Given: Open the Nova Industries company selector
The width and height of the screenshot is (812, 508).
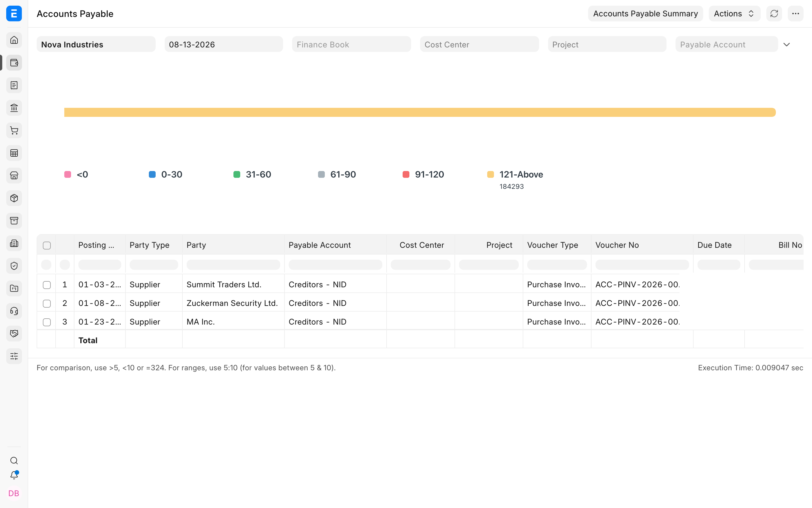Looking at the screenshot, I should point(96,44).
